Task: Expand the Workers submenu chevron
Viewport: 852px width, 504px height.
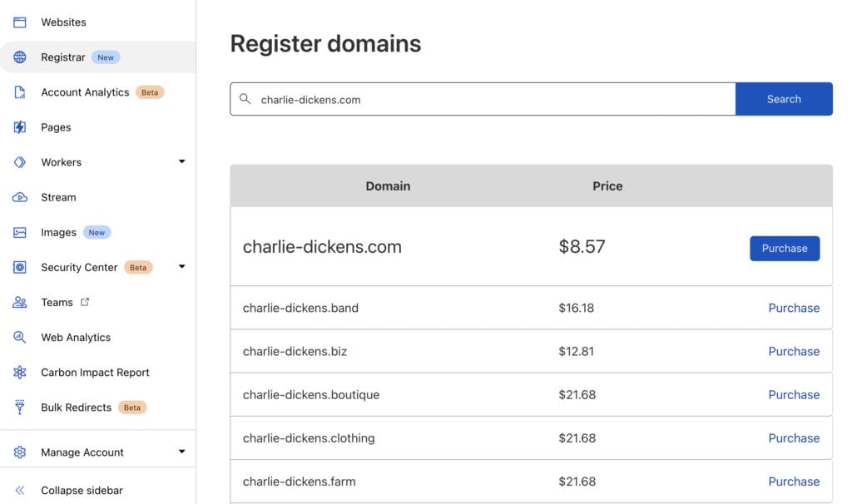Action: 181,161
